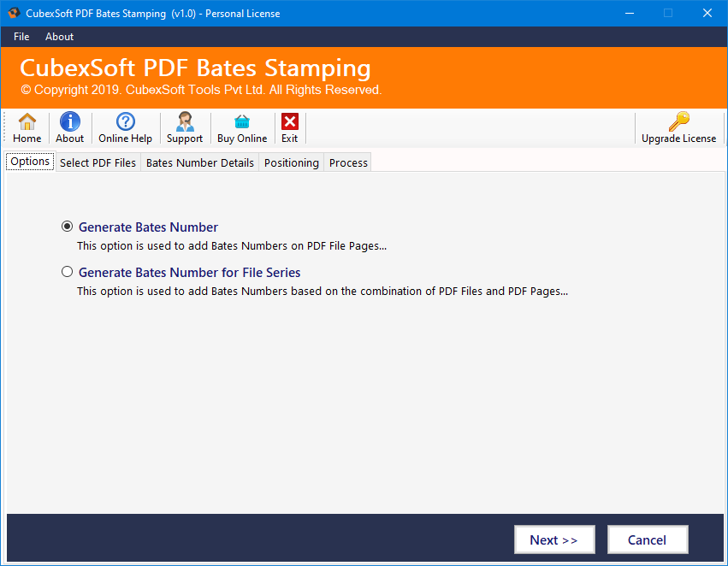Select the Generate Bates Number radio button
The image size is (728, 566).
67,227
